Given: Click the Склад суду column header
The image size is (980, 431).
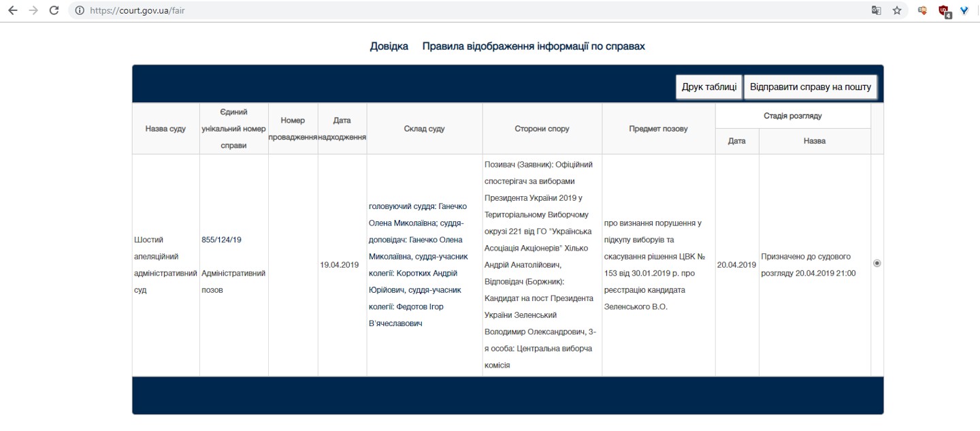Looking at the screenshot, I should pos(425,129).
